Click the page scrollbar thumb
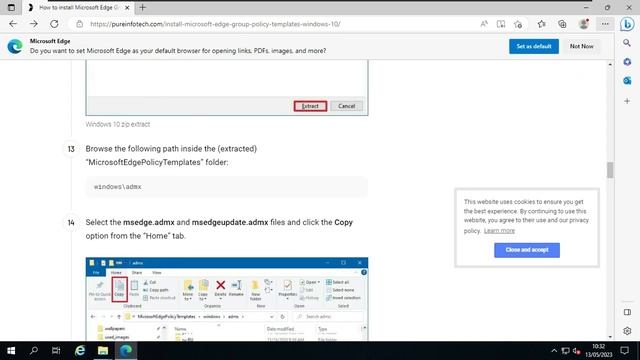Screen dimensions: 640x360 (610, 170)
